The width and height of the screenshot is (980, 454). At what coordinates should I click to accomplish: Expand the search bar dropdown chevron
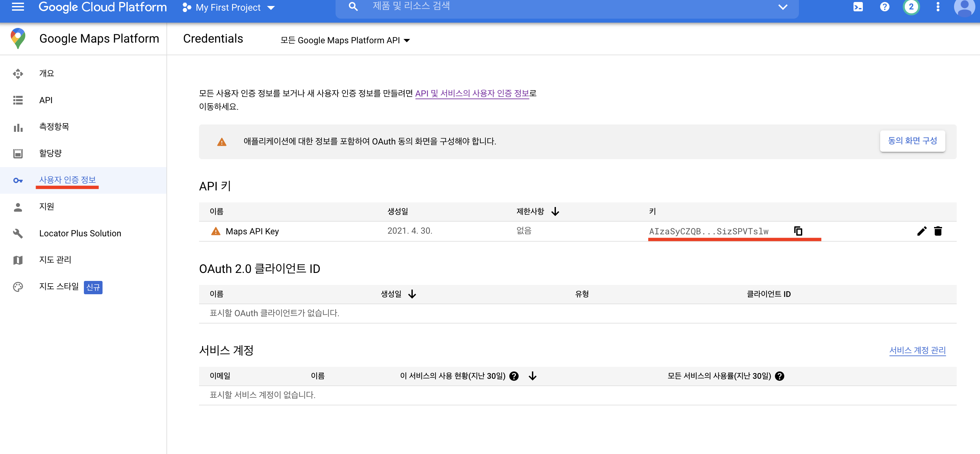click(783, 7)
